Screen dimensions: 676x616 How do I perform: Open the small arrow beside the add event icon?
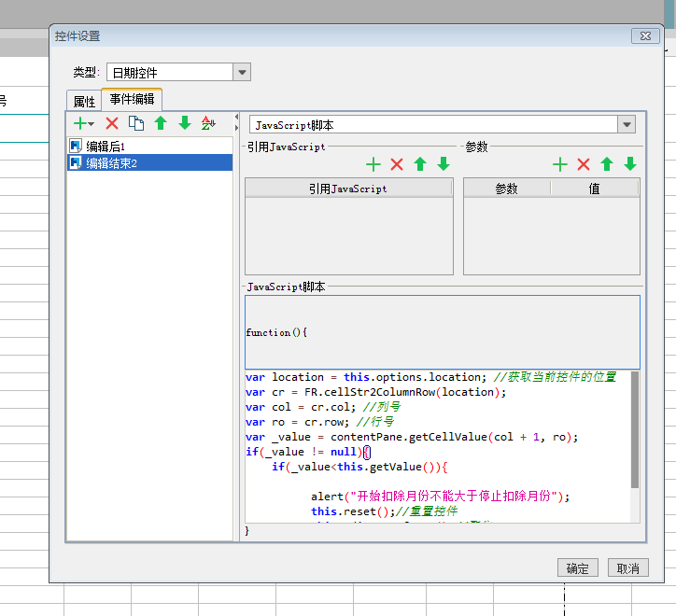(92, 124)
